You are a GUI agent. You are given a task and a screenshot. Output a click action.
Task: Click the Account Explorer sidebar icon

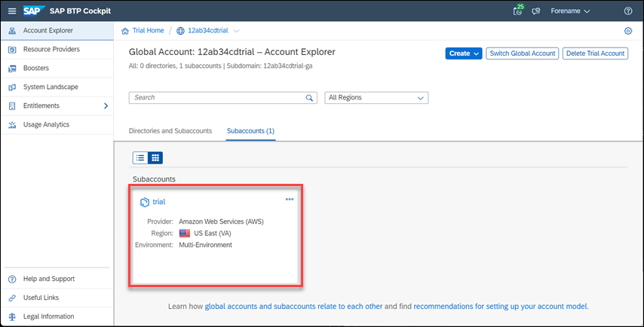(12, 31)
